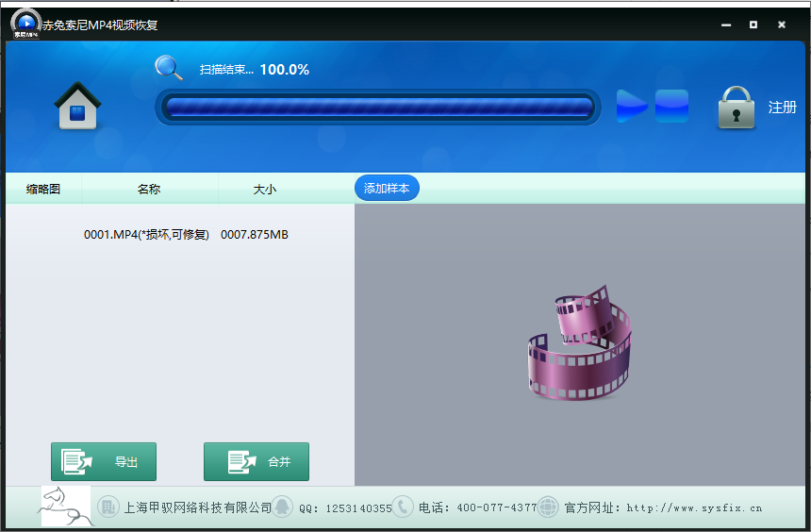Viewport: 811px width, 532px height.
Task: Open the http://www.sysfix.cn link
Action: (694, 508)
